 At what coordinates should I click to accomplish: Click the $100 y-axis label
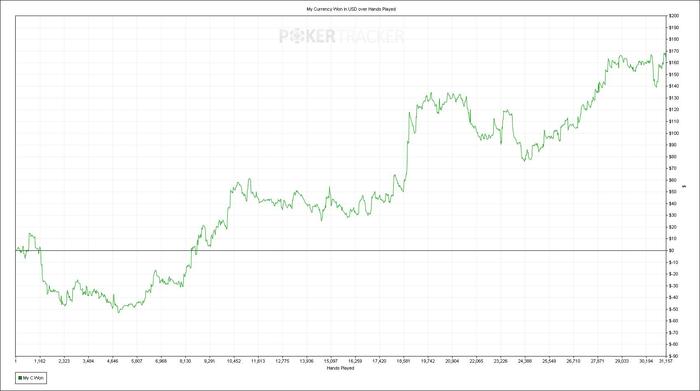674,133
